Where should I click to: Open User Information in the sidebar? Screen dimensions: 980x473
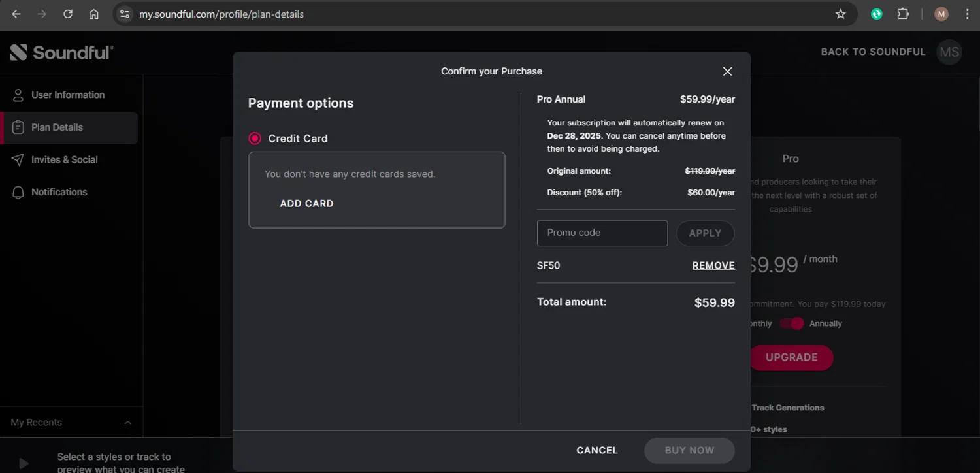tap(69, 95)
